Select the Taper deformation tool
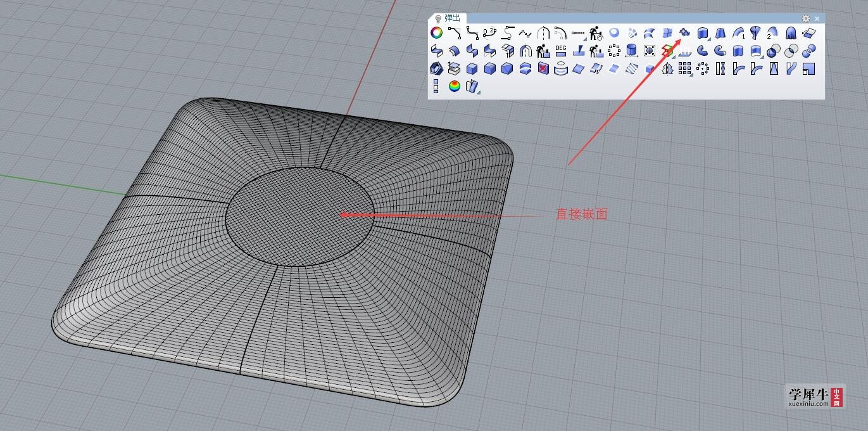Viewport: 868px width, 431px height. pos(773,68)
